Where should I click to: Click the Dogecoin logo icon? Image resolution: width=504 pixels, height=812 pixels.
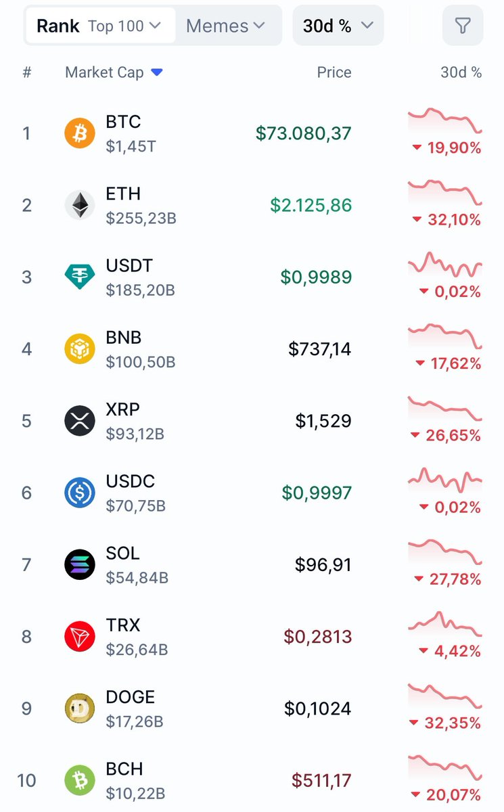click(x=80, y=708)
